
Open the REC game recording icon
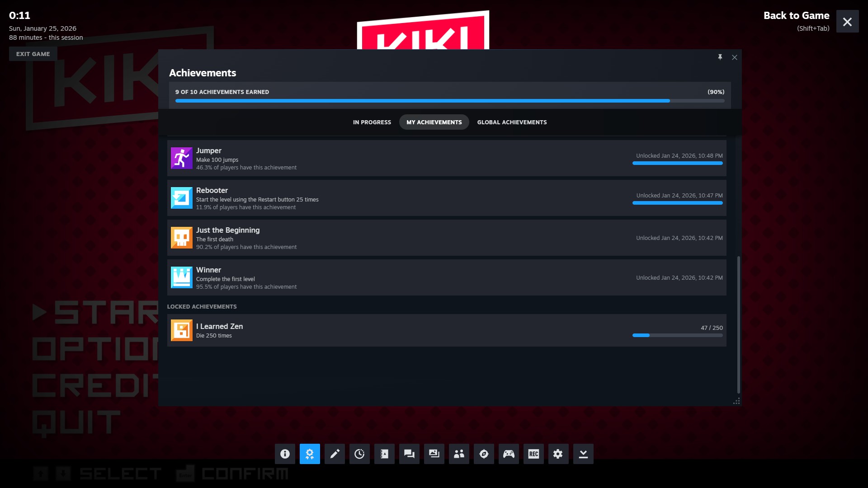coord(533,454)
